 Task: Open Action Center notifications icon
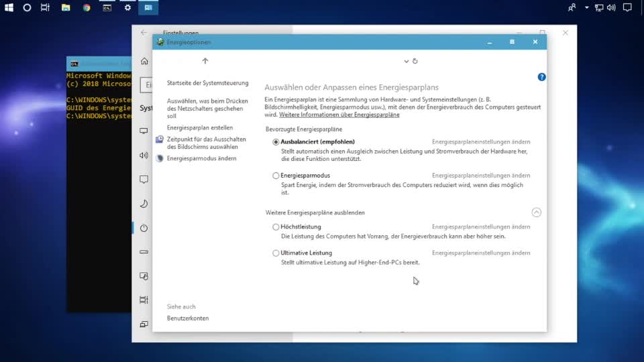point(627,7)
